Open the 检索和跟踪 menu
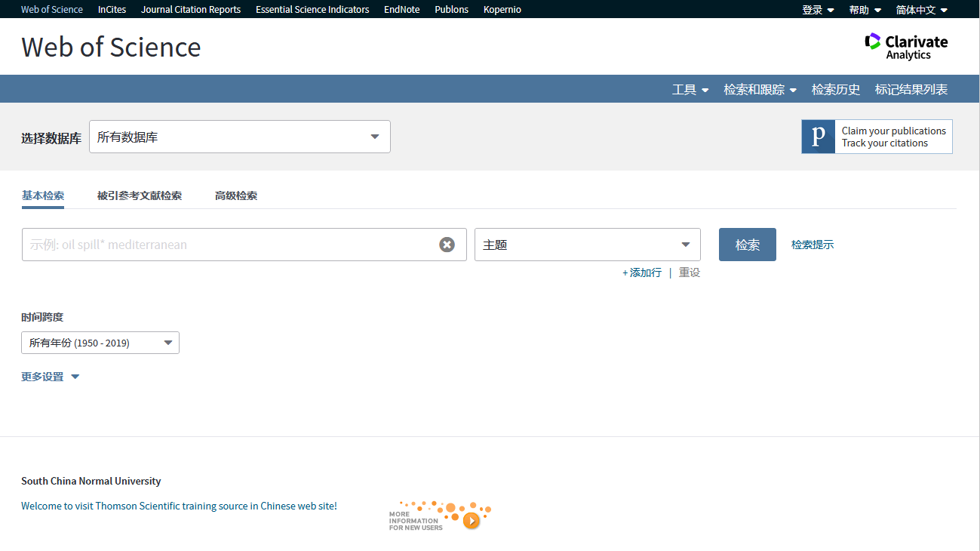This screenshot has width=980, height=551. tap(760, 89)
